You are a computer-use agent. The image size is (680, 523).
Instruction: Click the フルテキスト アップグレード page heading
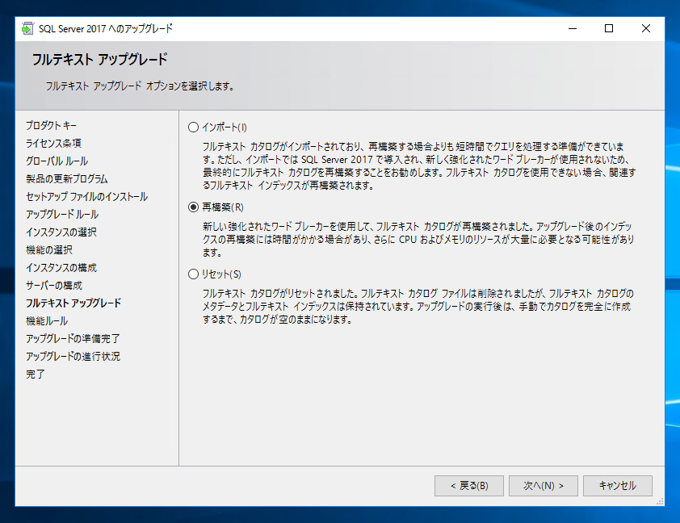click(100, 59)
